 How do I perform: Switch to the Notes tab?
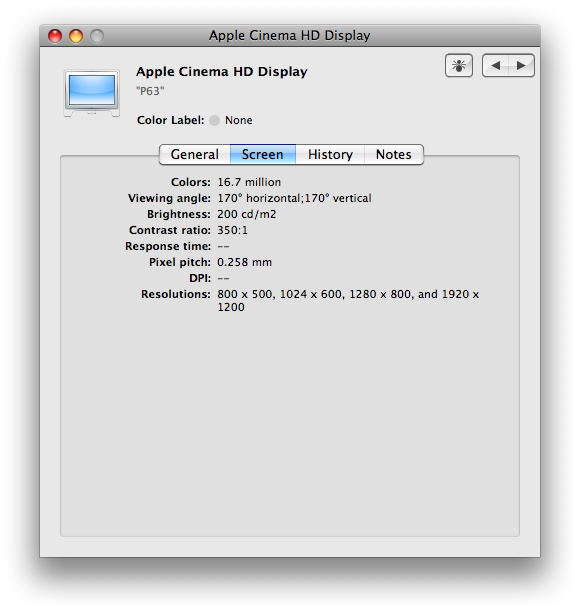point(393,154)
